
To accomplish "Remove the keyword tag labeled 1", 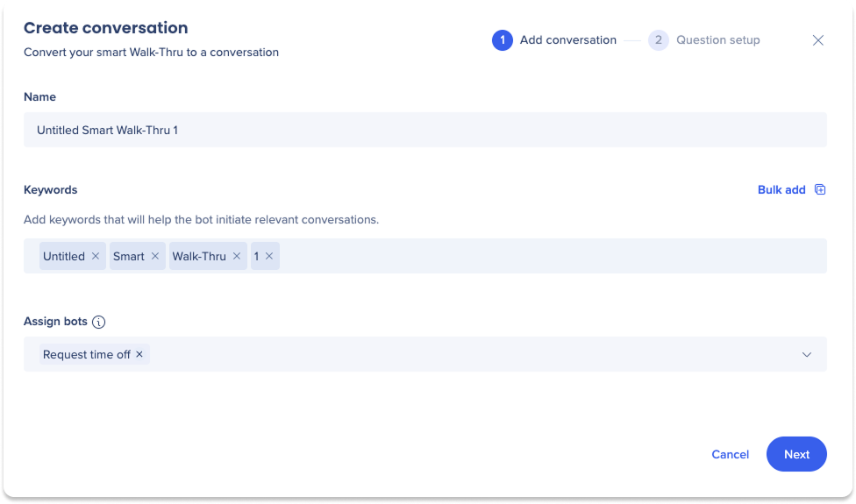I will [269, 256].
